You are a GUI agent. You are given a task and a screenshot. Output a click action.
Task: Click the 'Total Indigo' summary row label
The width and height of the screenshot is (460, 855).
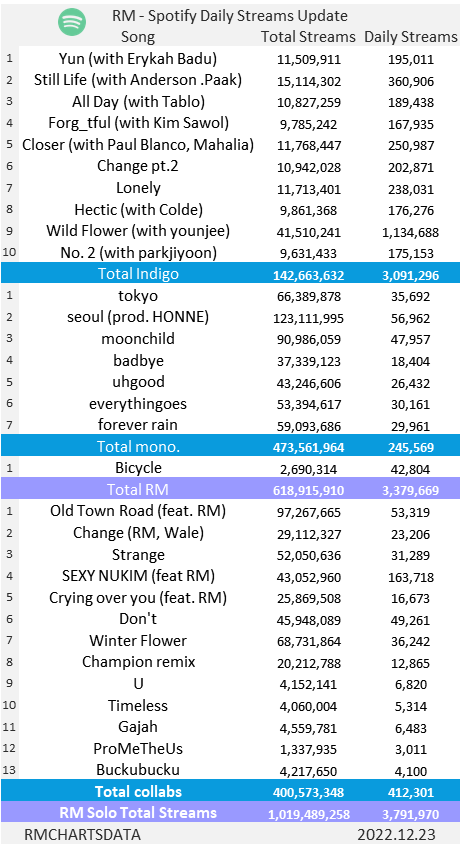138,274
